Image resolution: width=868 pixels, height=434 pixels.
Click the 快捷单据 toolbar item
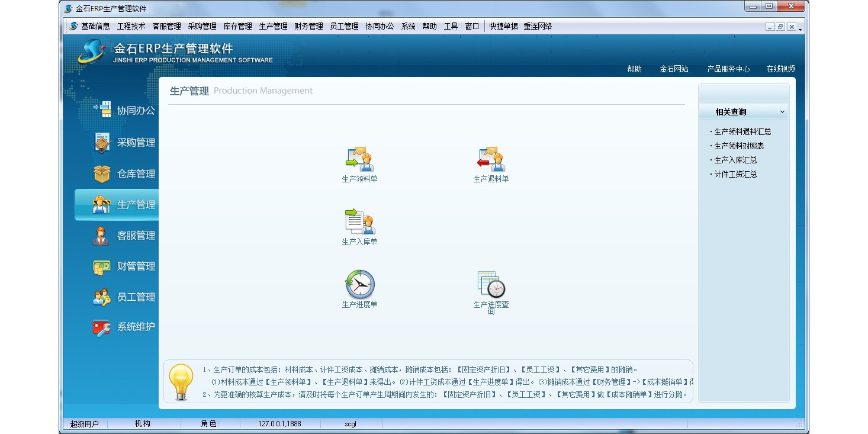[x=503, y=27]
